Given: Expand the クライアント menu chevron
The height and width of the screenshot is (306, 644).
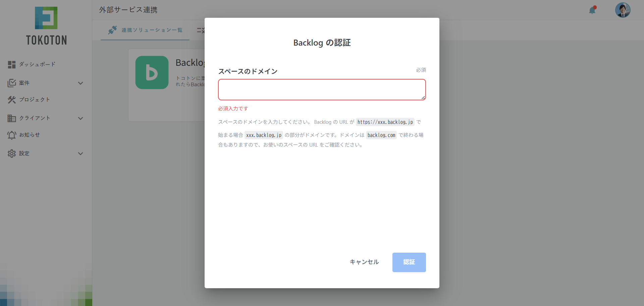Looking at the screenshot, I should [80, 118].
